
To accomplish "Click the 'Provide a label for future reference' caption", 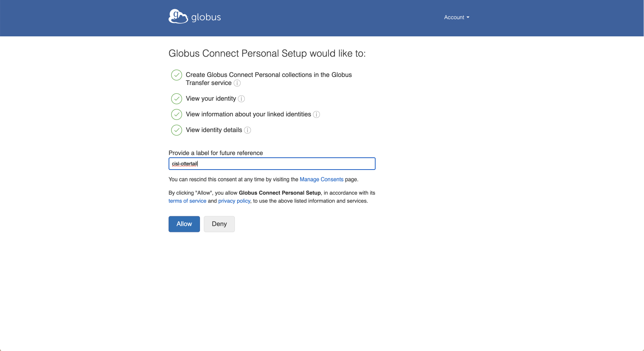I will pos(216,153).
